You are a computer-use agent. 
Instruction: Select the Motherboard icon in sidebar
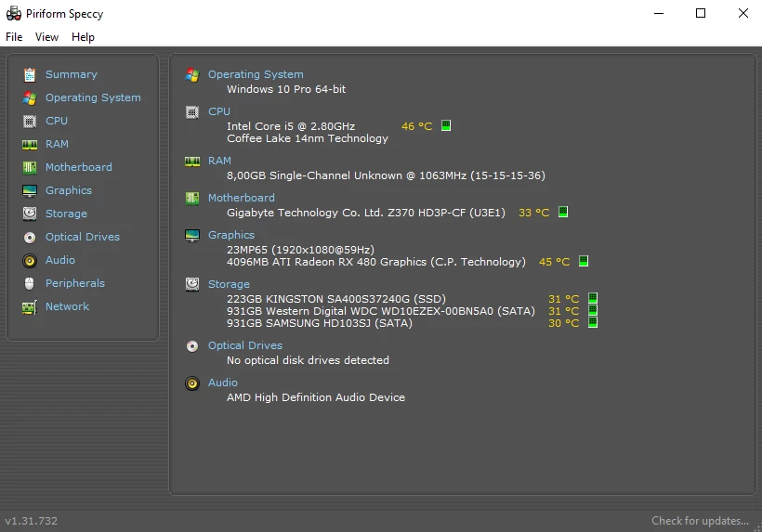pyautogui.click(x=30, y=167)
